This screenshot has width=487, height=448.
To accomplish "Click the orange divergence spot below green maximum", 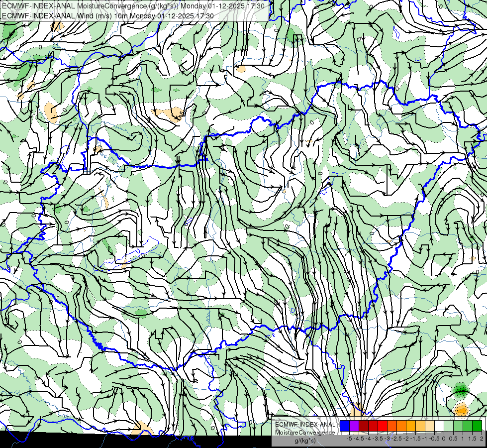I will pos(462,410).
